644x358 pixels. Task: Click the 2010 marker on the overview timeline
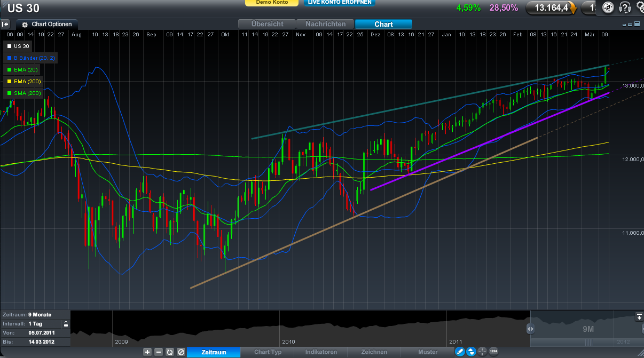coord(289,341)
